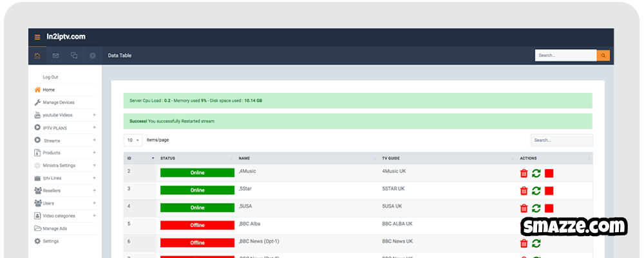The image size is (644, 258).
Task: Click the header search input field
Action: tap(565, 55)
